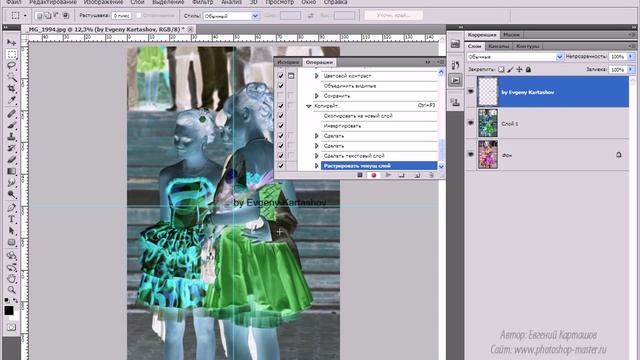Hide the 'by Evgeny Kartashov' layer

471,91
